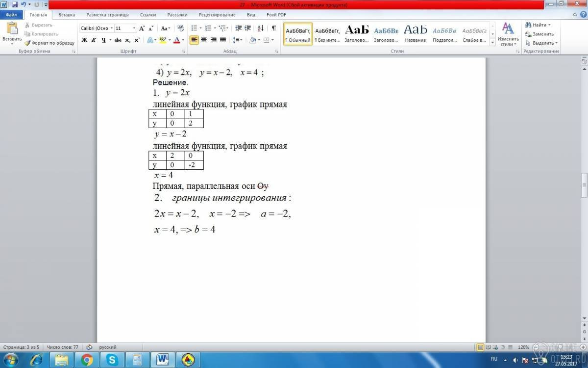Open the font size dropdown
This screenshot has height=368, width=588.
pyautogui.click(x=134, y=28)
